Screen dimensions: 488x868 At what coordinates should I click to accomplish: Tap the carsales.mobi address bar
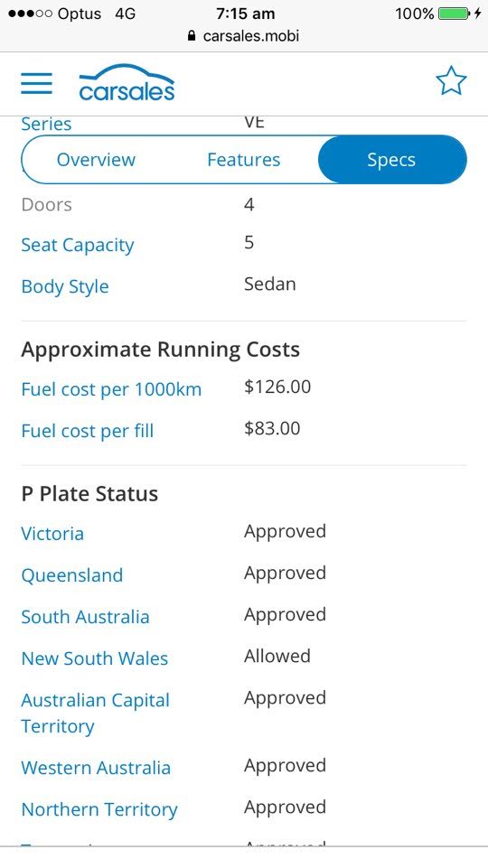point(244,36)
